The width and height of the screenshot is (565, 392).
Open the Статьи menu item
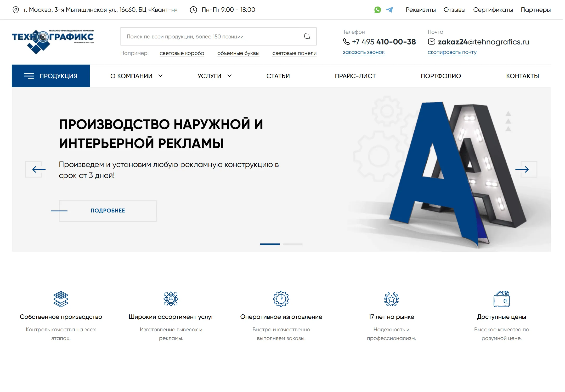click(278, 76)
